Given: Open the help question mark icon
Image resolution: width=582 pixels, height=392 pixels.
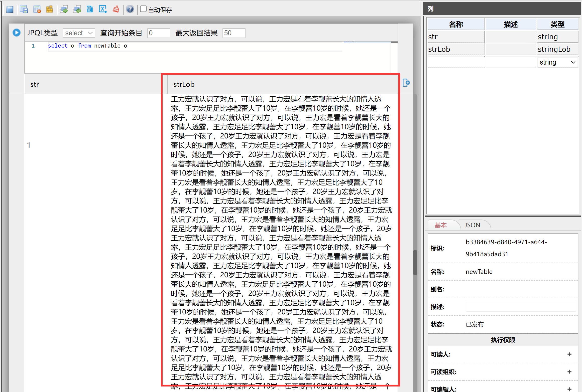Looking at the screenshot, I should pos(130,10).
